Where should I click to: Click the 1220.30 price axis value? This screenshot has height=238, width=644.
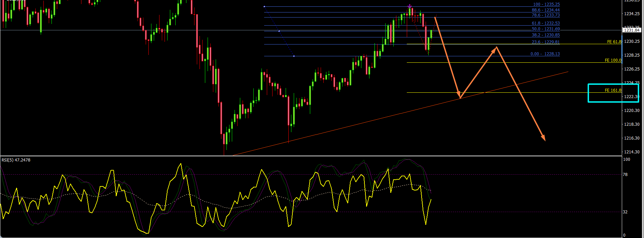pyautogui.click(x=632, y=111)
